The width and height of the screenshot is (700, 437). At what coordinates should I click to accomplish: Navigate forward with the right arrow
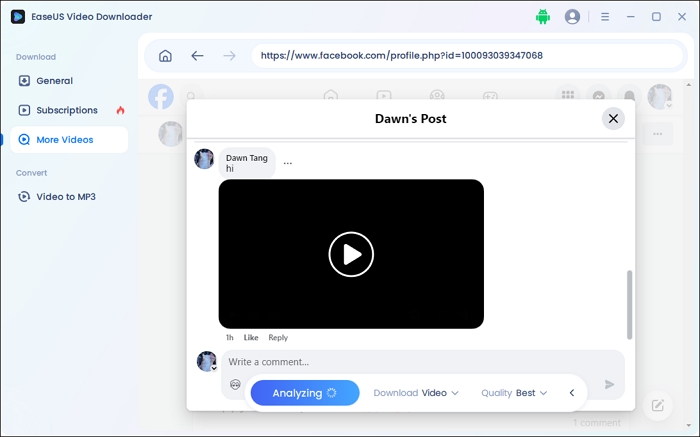(229, 56)
